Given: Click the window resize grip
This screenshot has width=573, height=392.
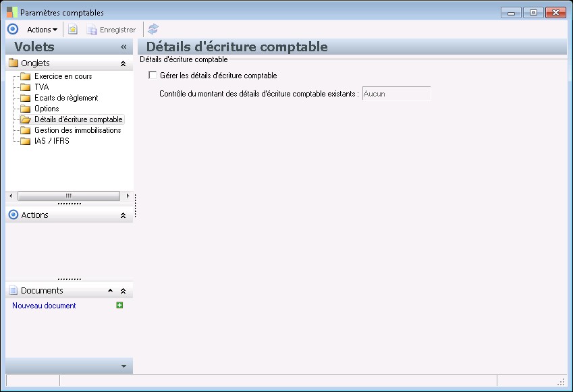Looking at the screenshot, I should 562,382.
